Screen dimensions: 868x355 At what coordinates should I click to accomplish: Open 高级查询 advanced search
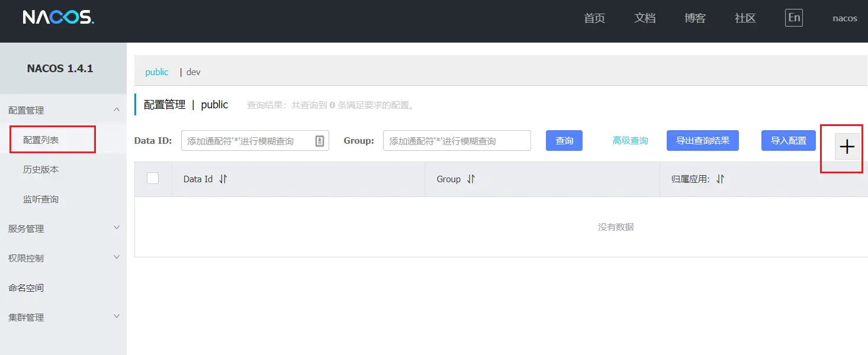630,140
